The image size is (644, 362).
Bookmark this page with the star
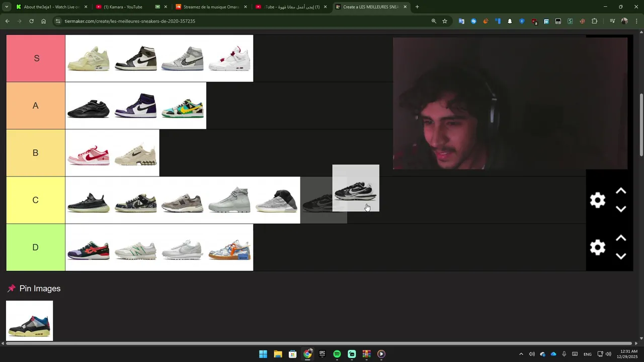[445, 21]
